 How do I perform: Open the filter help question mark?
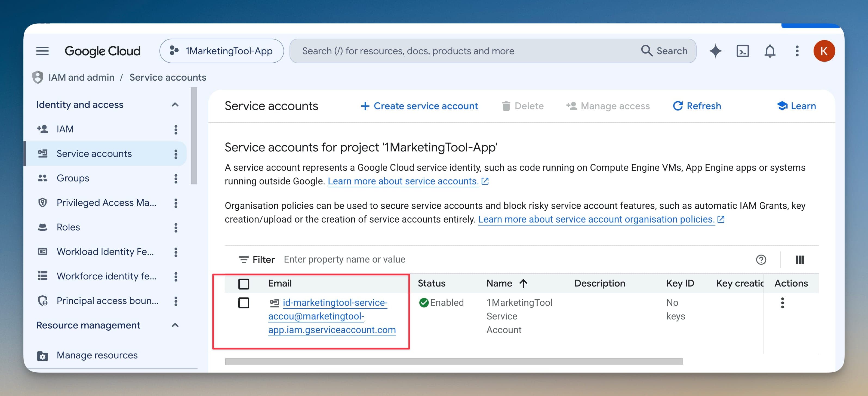coord(761,259)
